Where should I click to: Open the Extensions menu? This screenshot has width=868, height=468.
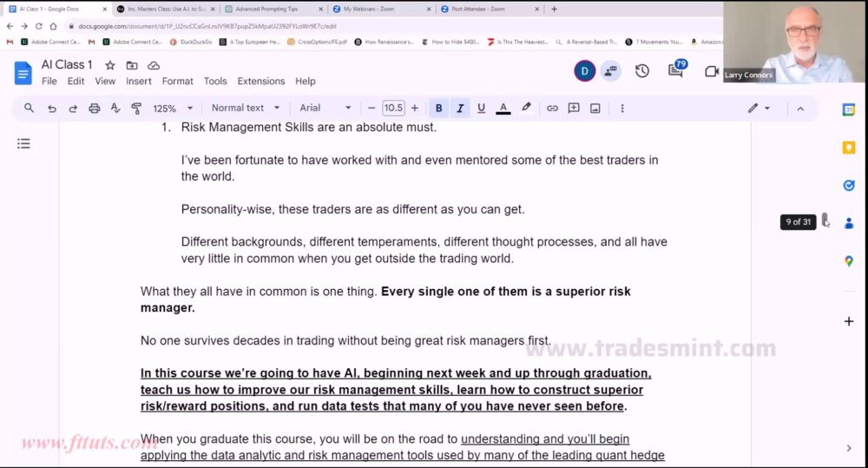[x=260, y=81]
